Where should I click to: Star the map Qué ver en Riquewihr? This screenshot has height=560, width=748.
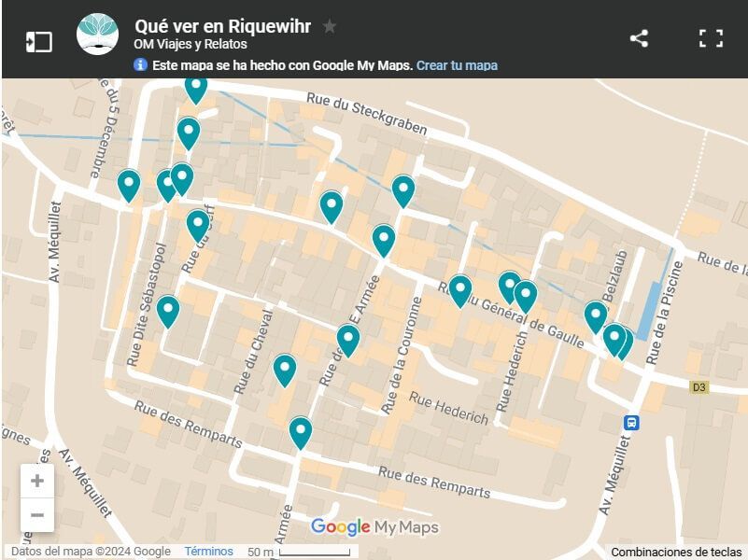(x=329, y=26)
